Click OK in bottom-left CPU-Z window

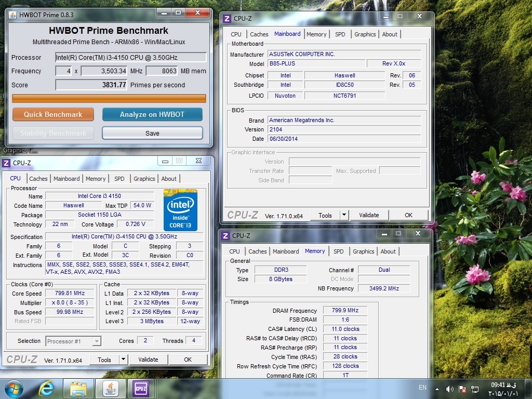click(x=188, y=360)
